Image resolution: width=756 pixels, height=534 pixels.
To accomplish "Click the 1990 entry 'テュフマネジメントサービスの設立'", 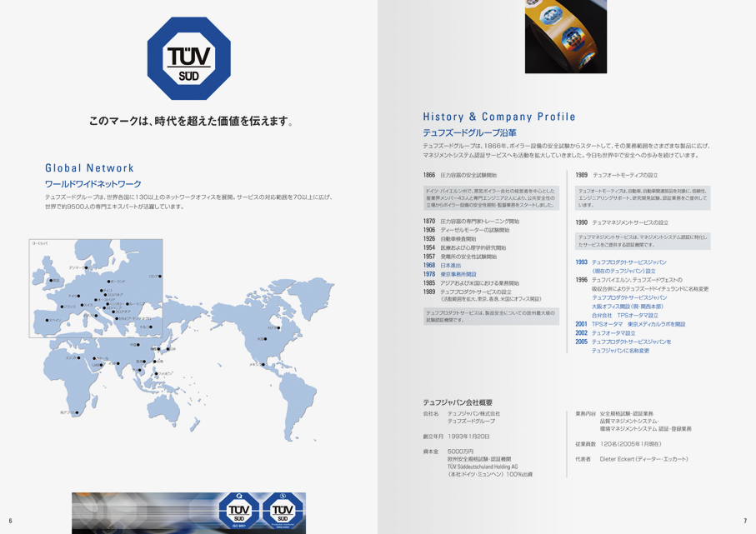I will click(630, 222).
